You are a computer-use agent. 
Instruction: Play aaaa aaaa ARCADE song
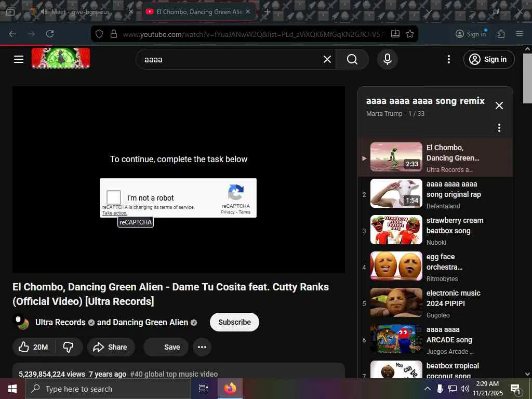[436, 339]
